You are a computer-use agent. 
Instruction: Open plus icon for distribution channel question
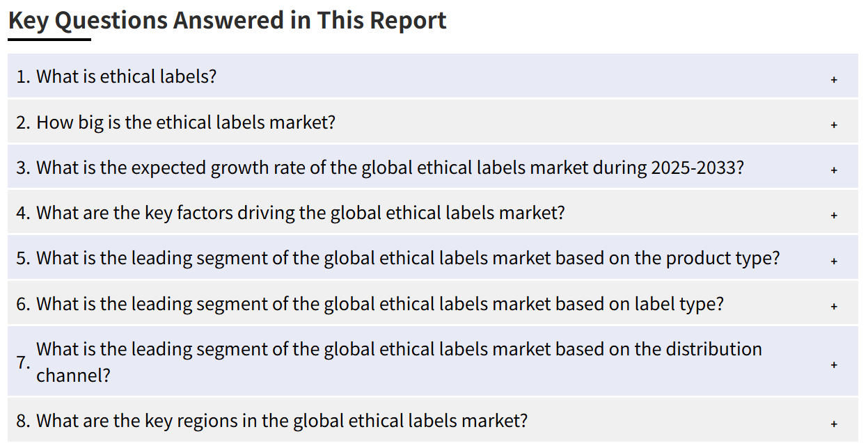pyautogui.click(x=833, y=365)
